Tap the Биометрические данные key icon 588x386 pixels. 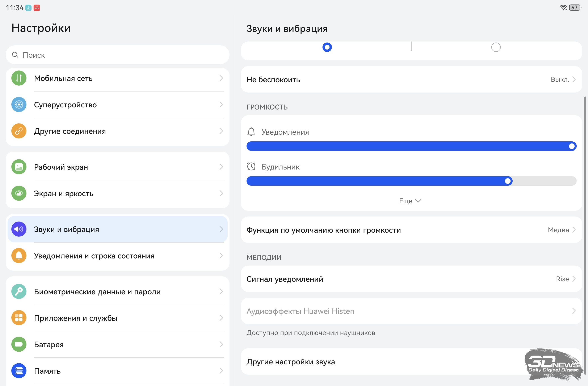click(19, 292)
